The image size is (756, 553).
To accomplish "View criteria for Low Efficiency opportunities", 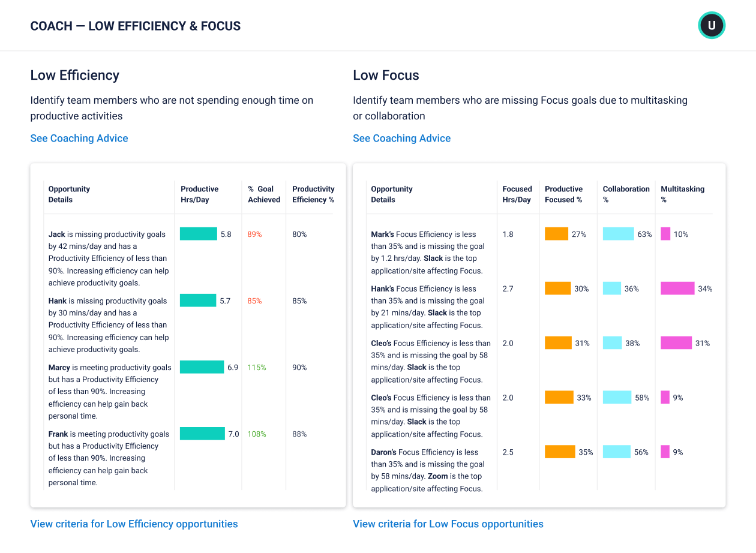I will (134, 524).
